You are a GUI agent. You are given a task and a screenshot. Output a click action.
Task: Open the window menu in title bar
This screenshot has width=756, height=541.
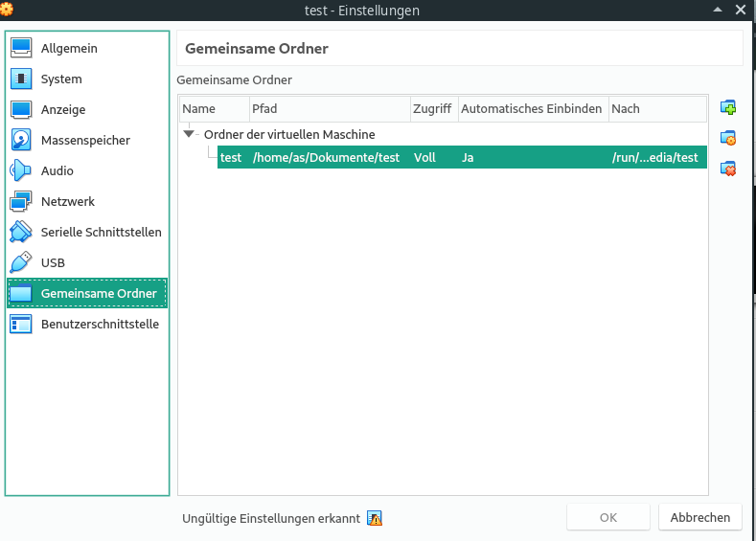click(8, 10)
